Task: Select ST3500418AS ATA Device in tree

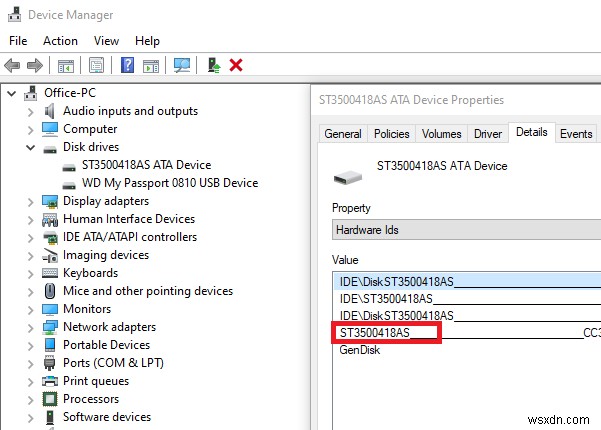Action: (146, 165)
